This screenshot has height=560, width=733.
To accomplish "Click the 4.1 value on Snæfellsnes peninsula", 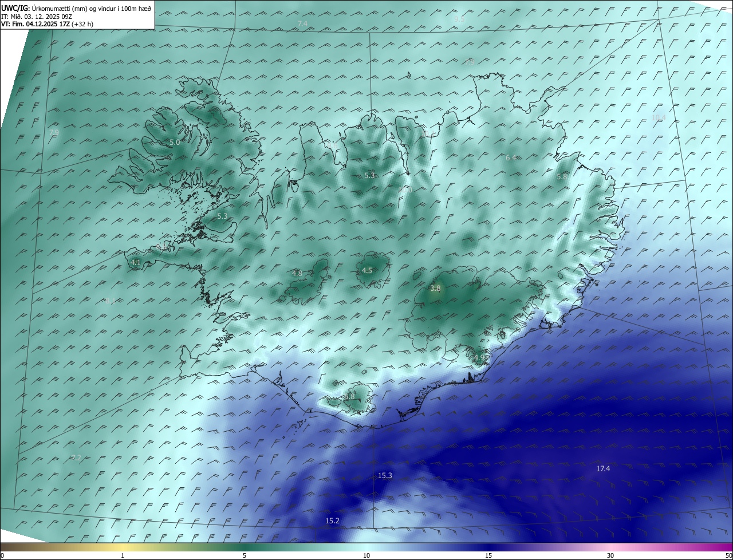I will (136, 262).
